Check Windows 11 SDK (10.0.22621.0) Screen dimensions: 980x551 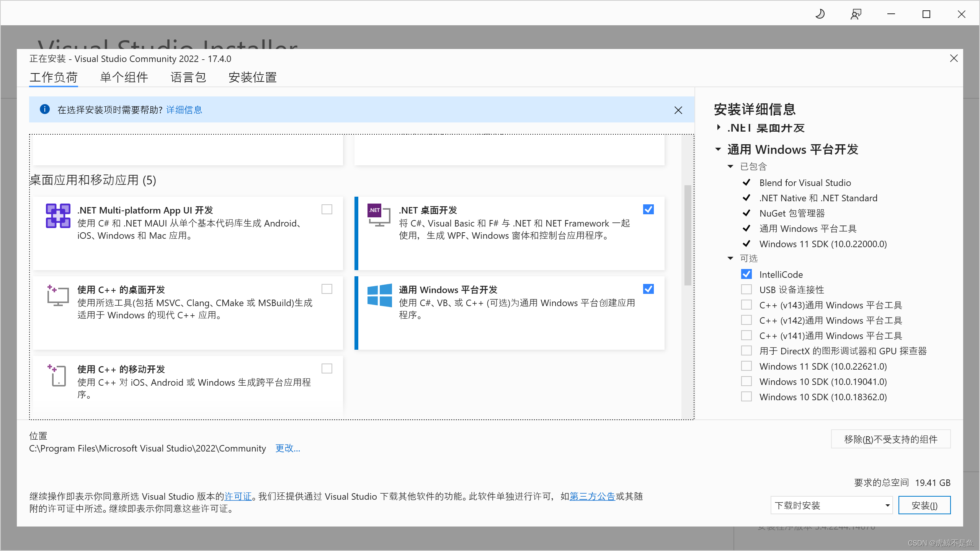point(746,366)
